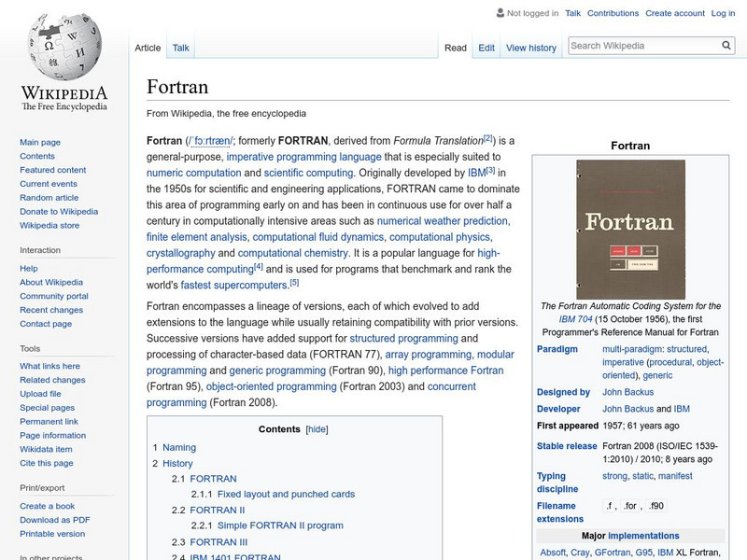Screen dimensions: 747x560
Task: Open Featured content
Action: click(x=53, y=170)
